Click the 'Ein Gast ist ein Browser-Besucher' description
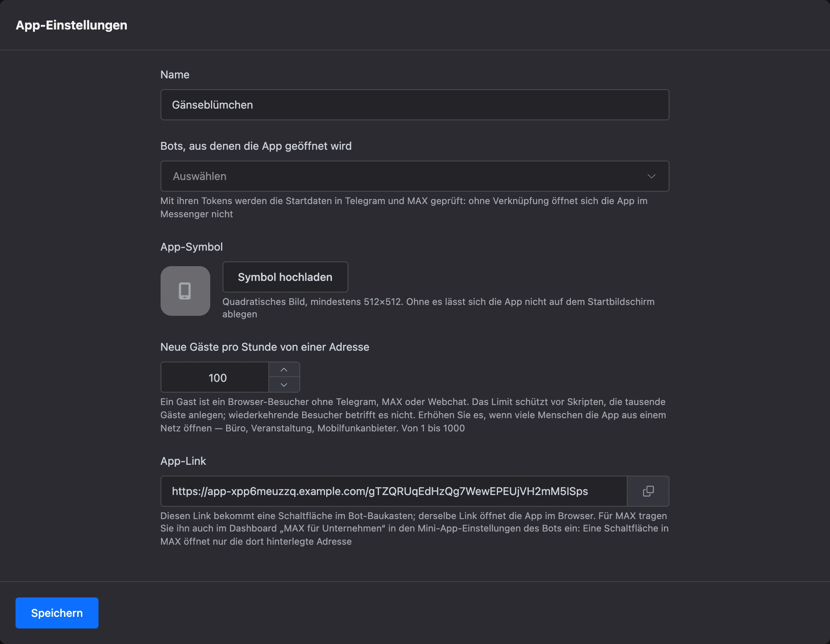The width and height of the screenshot is (830, 644). pyautogui.click(x=413, y=415)
